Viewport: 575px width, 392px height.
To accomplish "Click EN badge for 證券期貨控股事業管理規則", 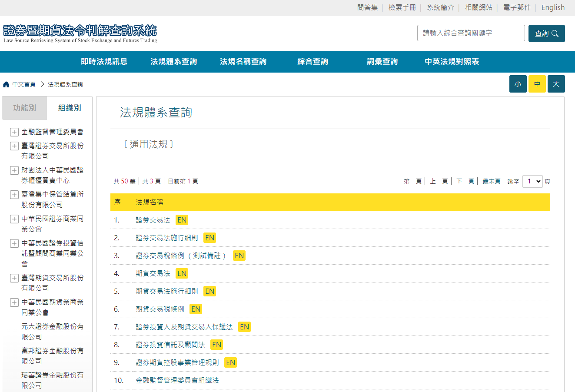I will pos(231,362).
